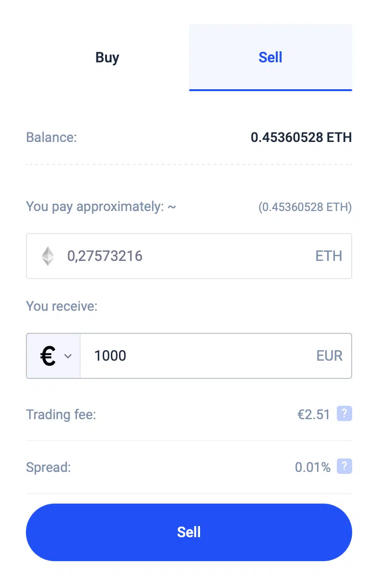Select the Sell tab
Viewport: 380px width, 588px height.
271,58
